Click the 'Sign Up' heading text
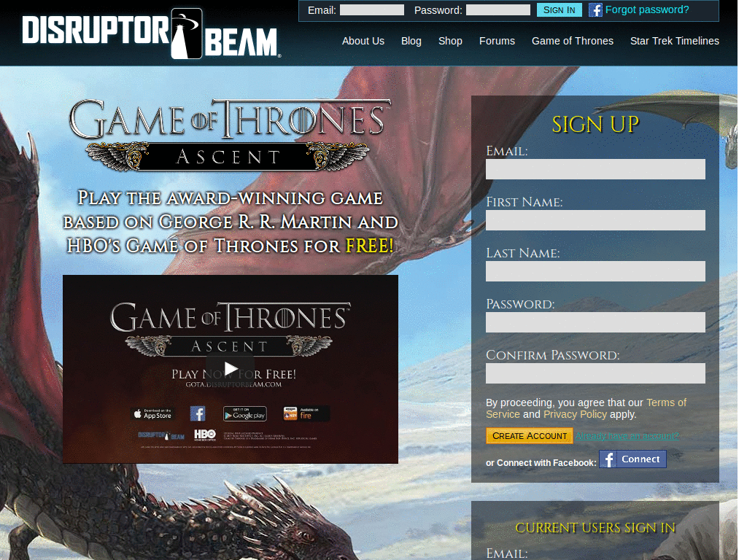 (595, 125)
